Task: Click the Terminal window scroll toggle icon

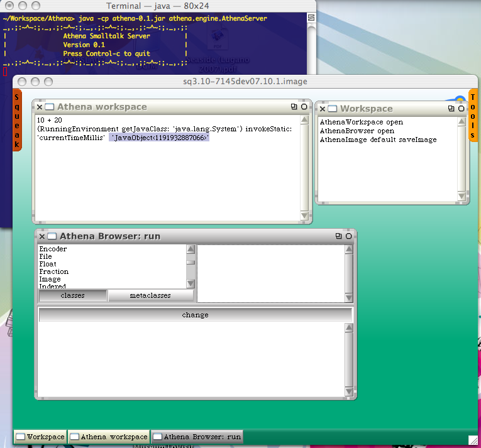Action: click(x=311, y=18)
